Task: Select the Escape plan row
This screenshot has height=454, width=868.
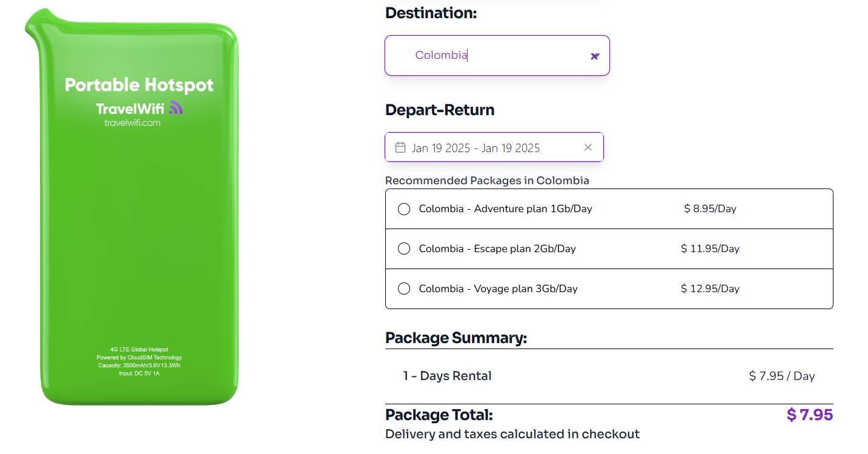Action: [x=545, y=249]
